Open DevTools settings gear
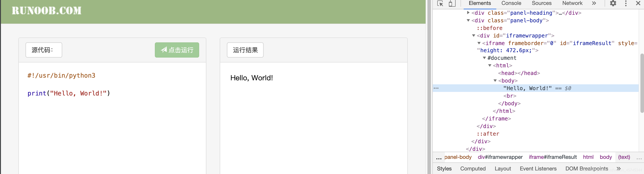This screenshot has height=174, width=644. click(x=613, y=4)
